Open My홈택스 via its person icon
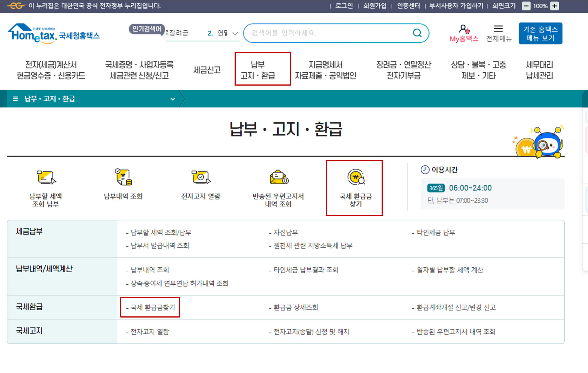 (464, 29)
